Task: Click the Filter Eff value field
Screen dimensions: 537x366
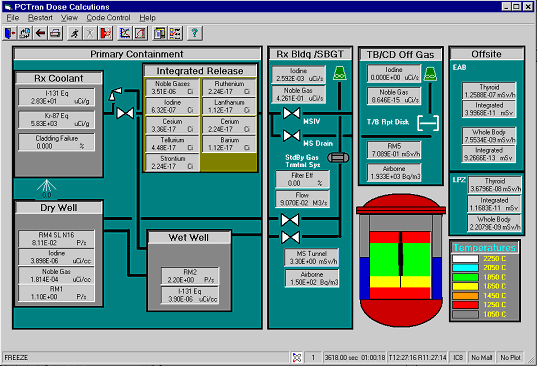Action: click(x=302, y=179)
